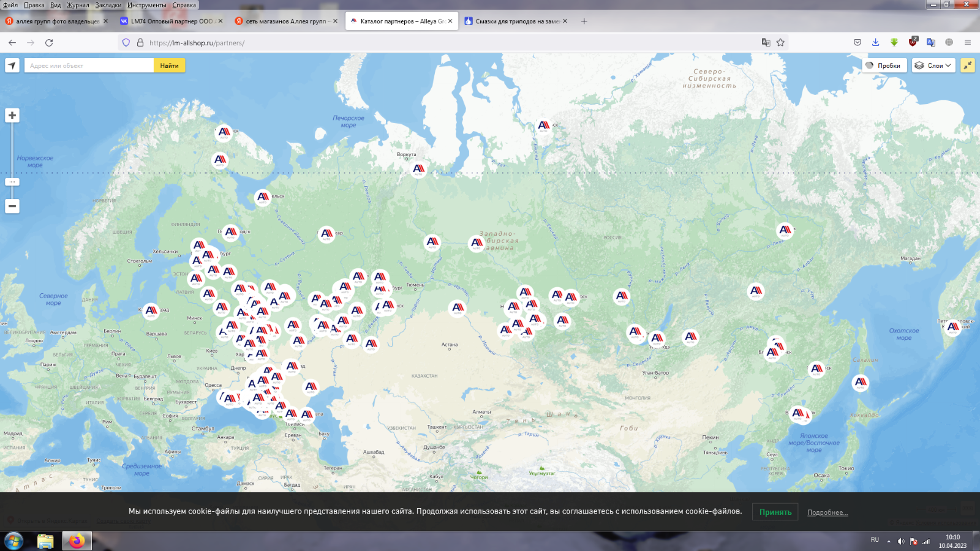Open the Pocket save icon
This screenshot has height=551, width=980.
point(858,42)
